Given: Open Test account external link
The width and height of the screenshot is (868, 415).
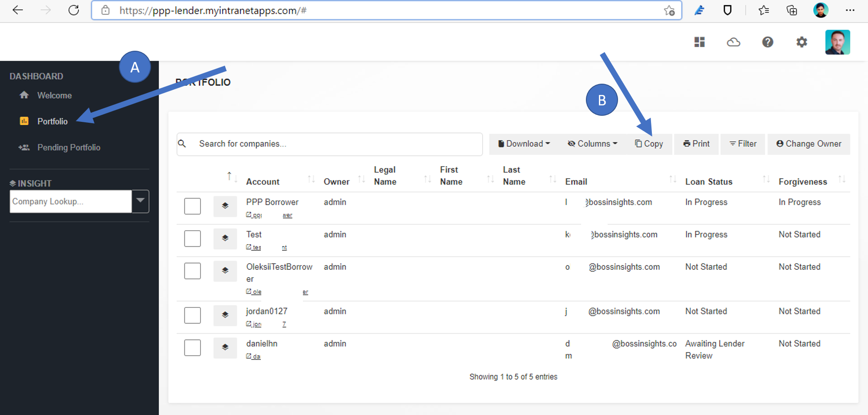Looking at the screenshot, I should point(266,247).
